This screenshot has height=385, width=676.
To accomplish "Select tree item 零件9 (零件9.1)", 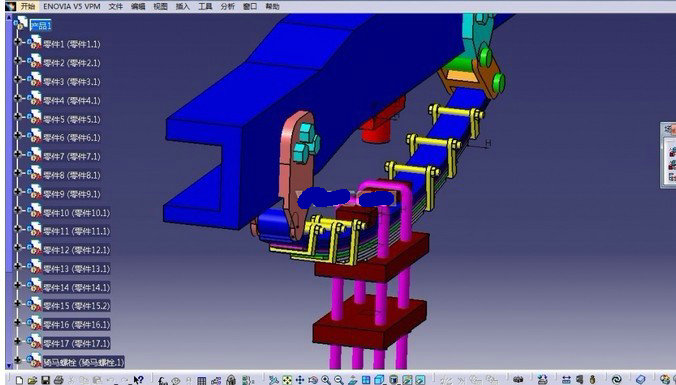I will pos(72,194).
